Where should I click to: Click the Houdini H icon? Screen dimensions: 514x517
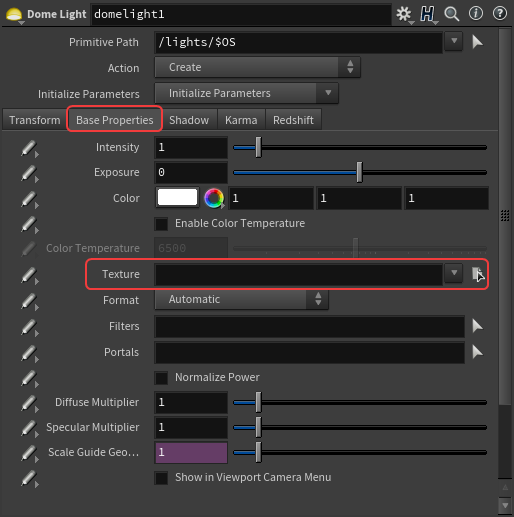428,14
